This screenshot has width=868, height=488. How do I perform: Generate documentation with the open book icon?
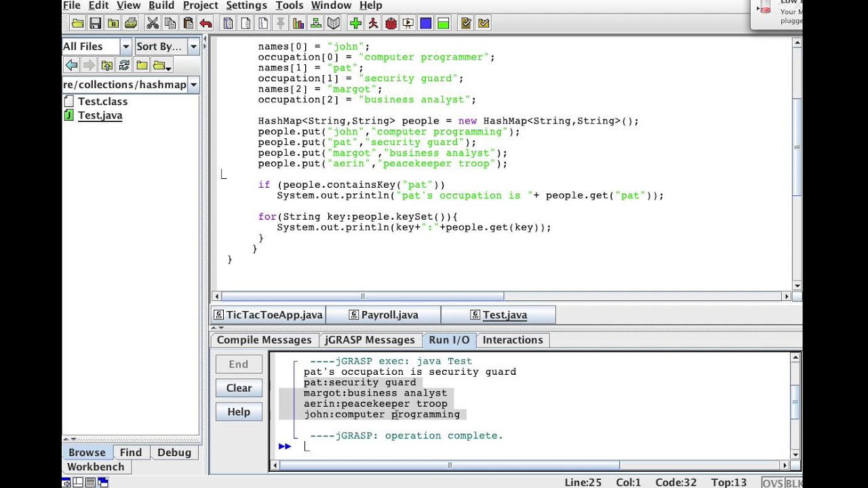pyautogui.click(x=334, y=23)
